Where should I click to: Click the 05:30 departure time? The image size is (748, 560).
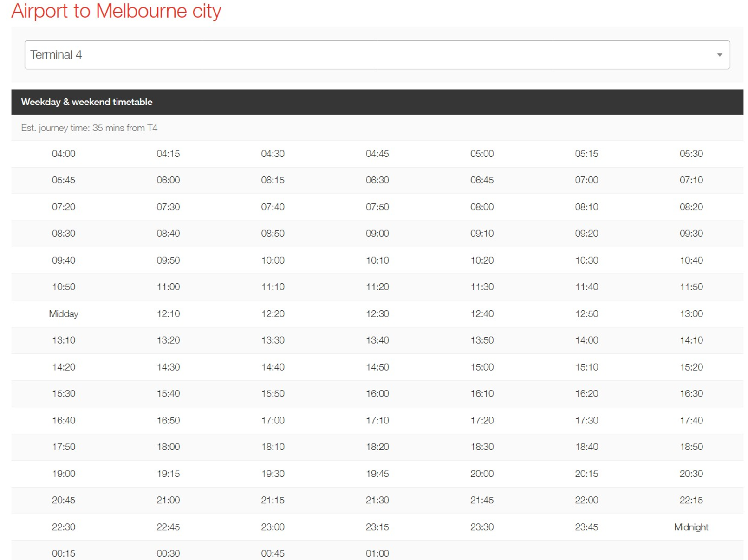[690, 154]
